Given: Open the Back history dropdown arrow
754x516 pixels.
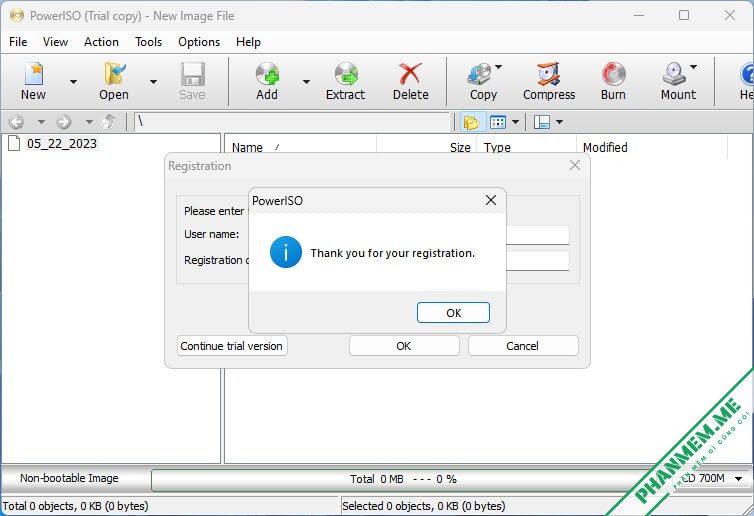Looking at the screenshot, I should pos(41,122).
